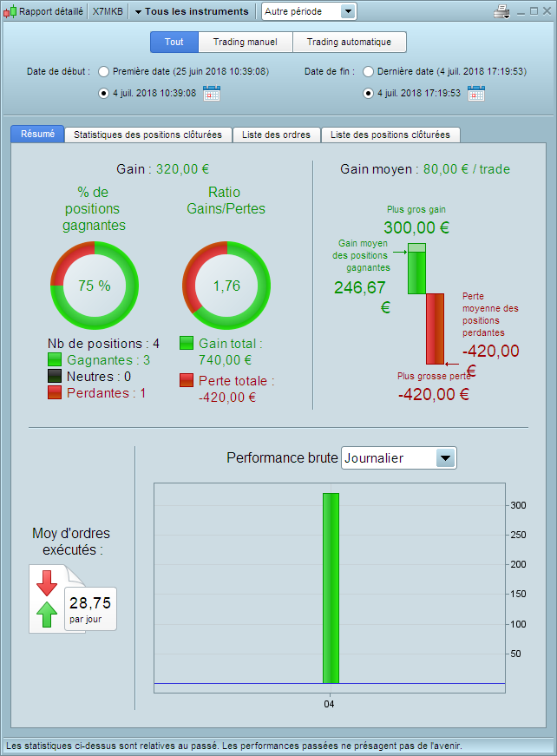Click the printer icon in title bar
The width and height of the screenshot is (557, 756).
coord(501,11)
